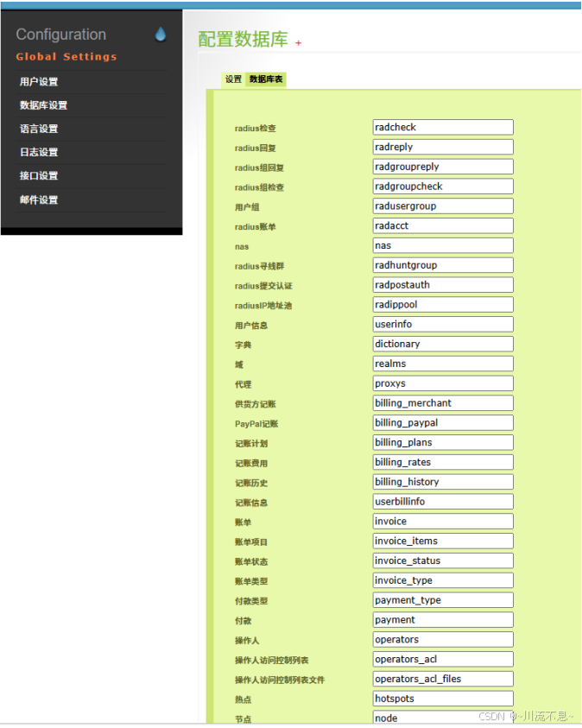Image resolution: width=582 pixels, height=728 pixels.
Task: Click the radgroupreply input field
Action: pos(443,167)
